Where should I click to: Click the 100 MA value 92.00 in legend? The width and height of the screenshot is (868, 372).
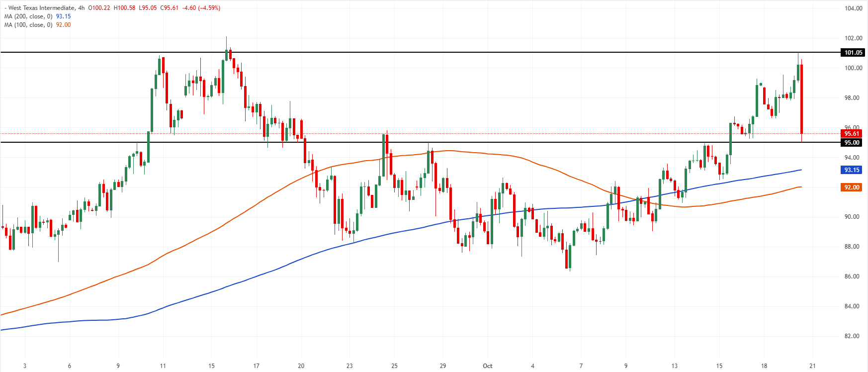click(x=63, y=25)
